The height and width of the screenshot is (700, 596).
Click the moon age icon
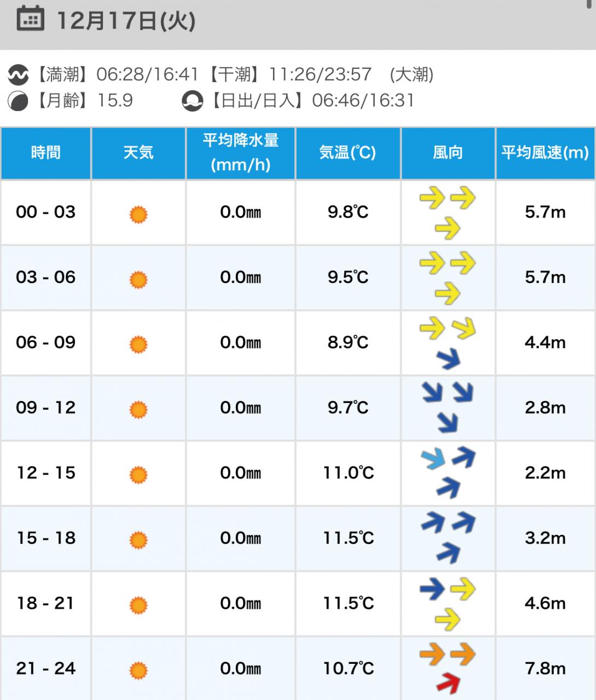(18, 101)
